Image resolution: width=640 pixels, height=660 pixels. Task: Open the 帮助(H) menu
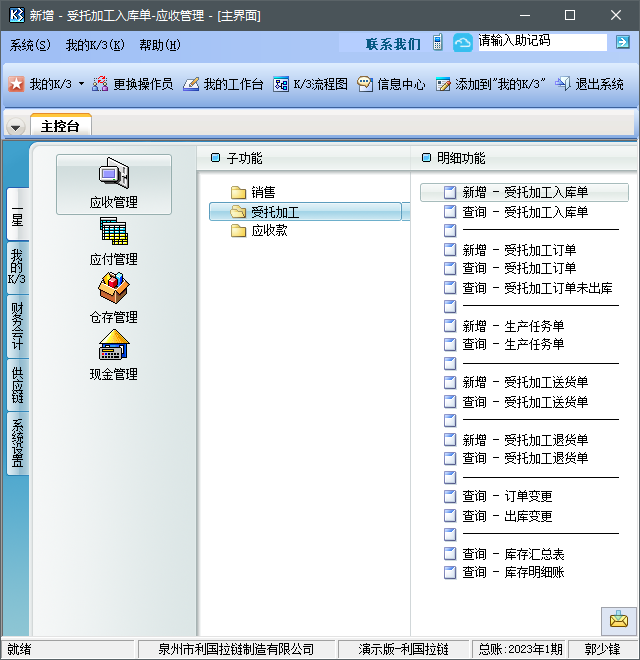pyautogui.click(x=160, y=45)
